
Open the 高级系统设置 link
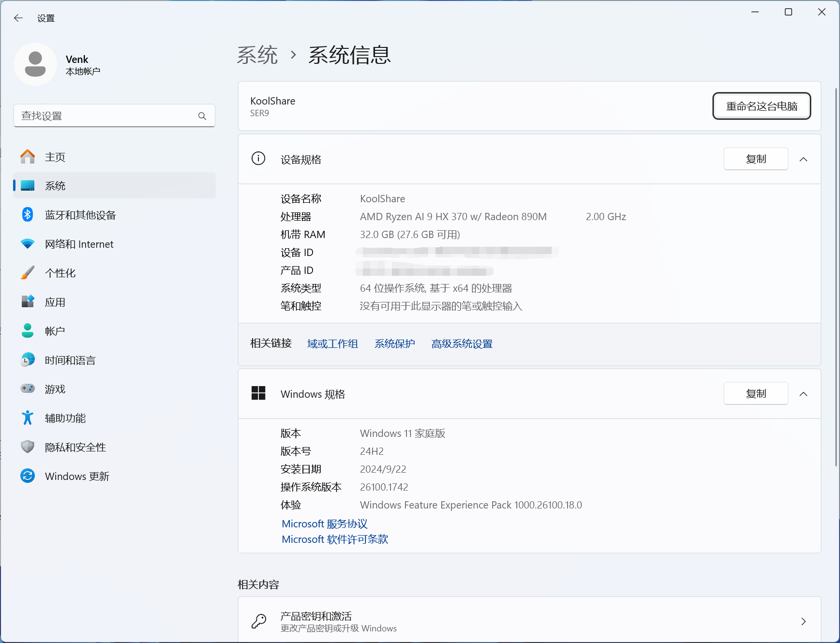(462, 344)
